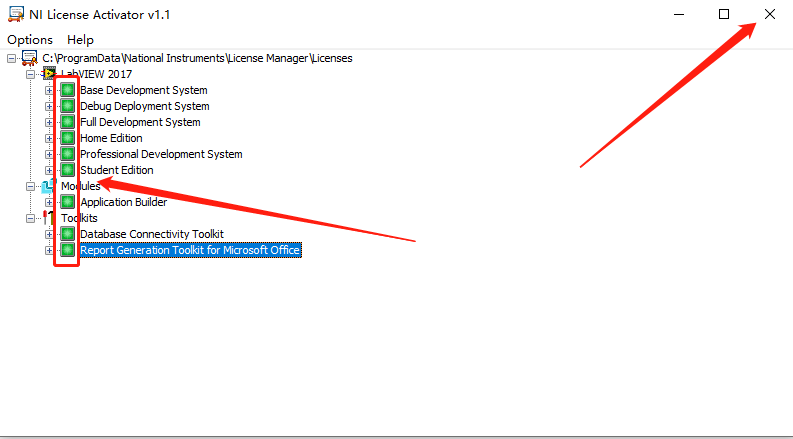The width and height of the screenshot is (793, 439).
Task: Click green status icon for Home Edition
Action: click(67, 138)
